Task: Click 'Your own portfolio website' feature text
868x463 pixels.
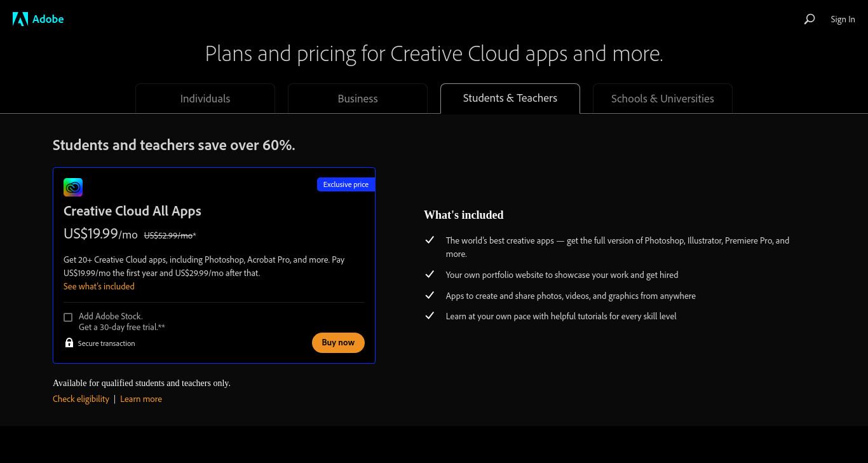Action: coord(562,275)
